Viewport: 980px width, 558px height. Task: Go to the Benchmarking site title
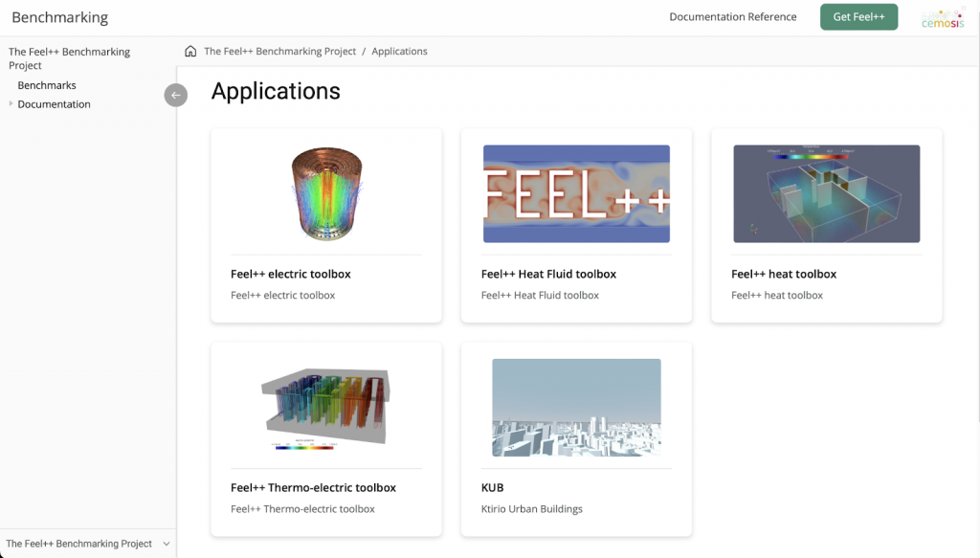(60, 17)
